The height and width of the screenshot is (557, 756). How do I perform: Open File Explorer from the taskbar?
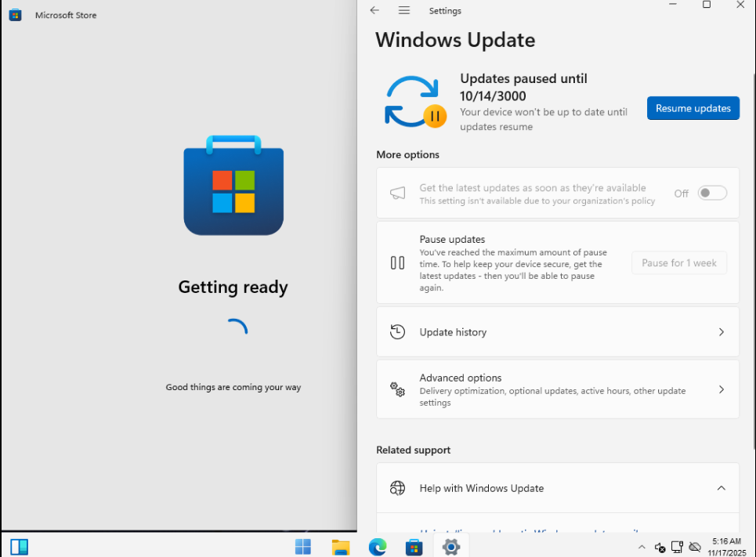tap(340, 547)
